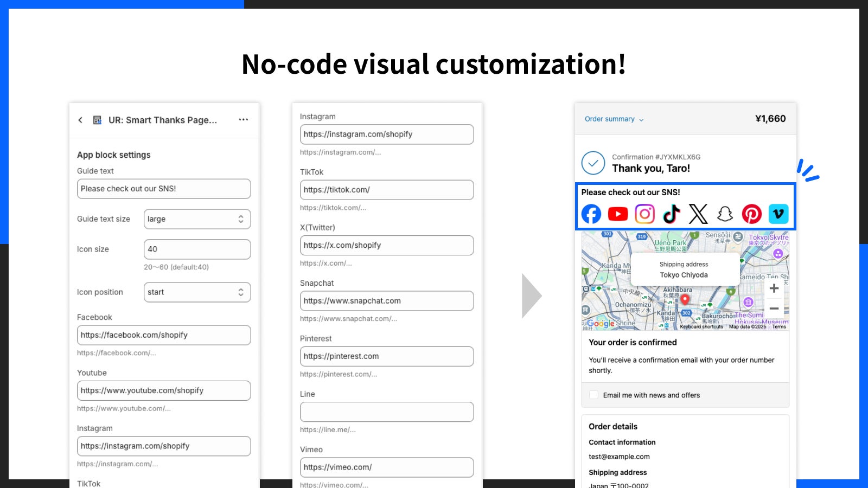This screenshot has height=488, width=868.
Task: Click the Guide text input field
Action: pyautogui.click(x=164, y=189)
